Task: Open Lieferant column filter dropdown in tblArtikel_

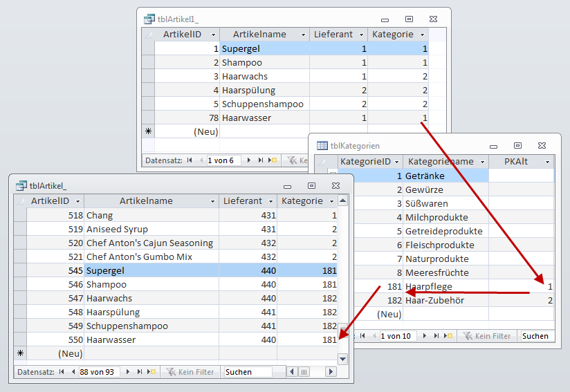Action: [x=270, y=201]
